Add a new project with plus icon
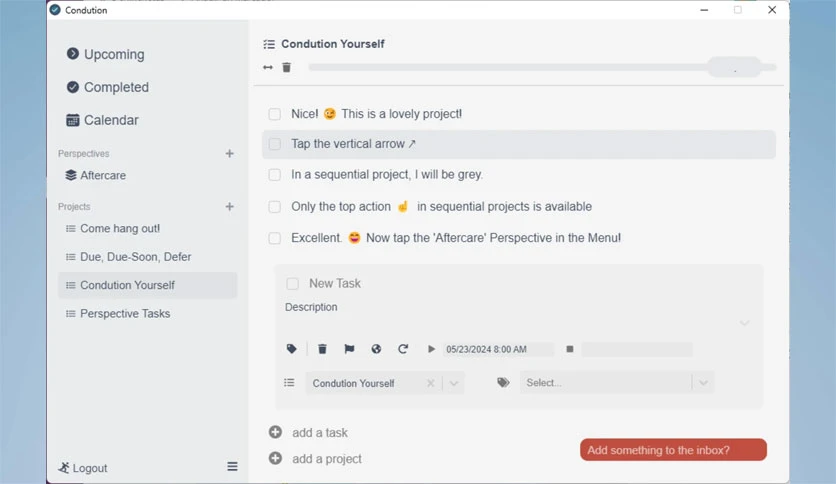The image size is (836, 484). pos(229,206)
